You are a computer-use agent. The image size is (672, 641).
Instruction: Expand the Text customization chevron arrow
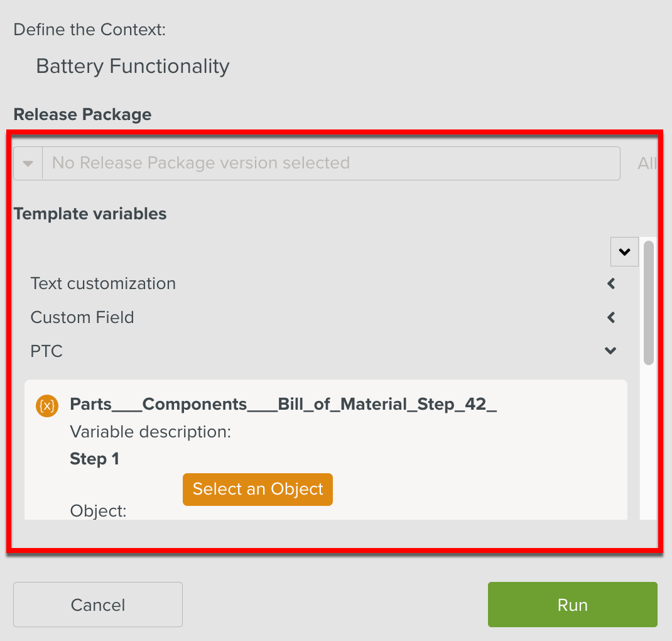coord(611,284)
